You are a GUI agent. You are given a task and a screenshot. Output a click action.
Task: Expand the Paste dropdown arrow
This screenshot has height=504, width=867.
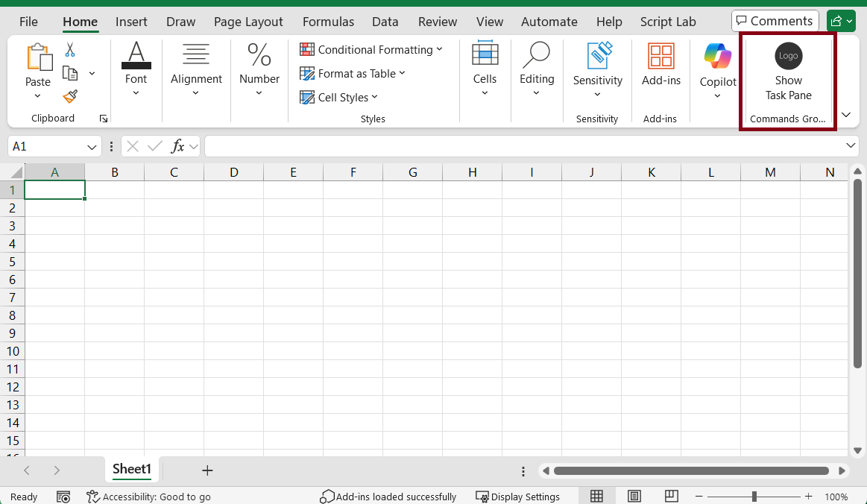(x=37, y=97)
